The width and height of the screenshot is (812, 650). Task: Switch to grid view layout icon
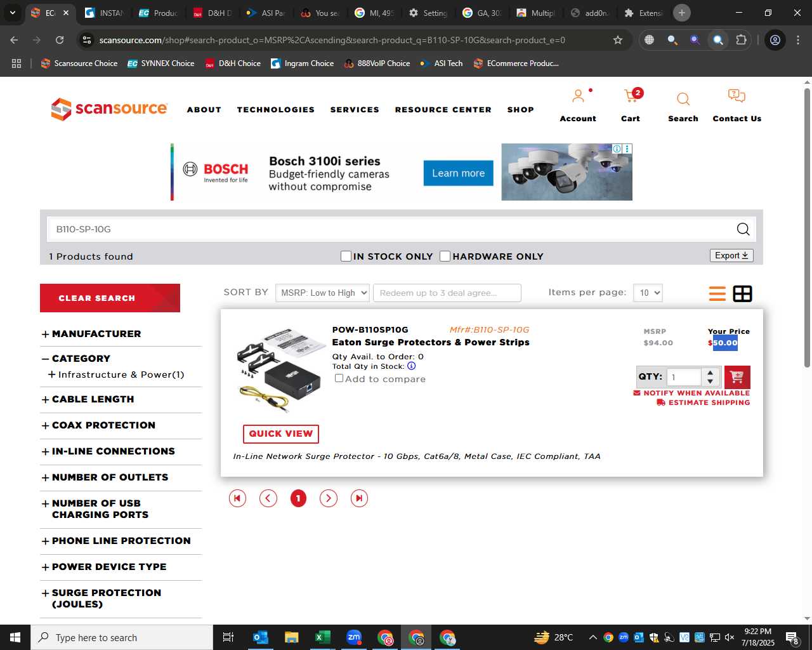click(742, 293)
